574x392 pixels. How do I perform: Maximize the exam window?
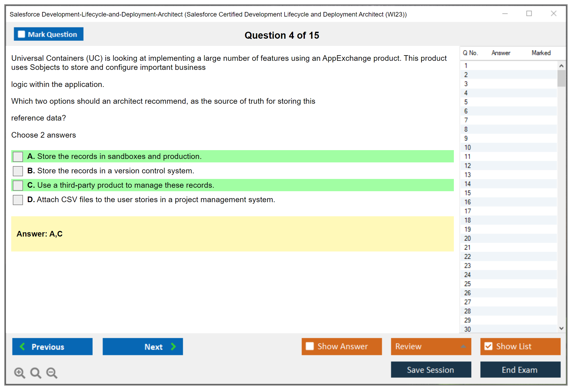coord(529,14)
